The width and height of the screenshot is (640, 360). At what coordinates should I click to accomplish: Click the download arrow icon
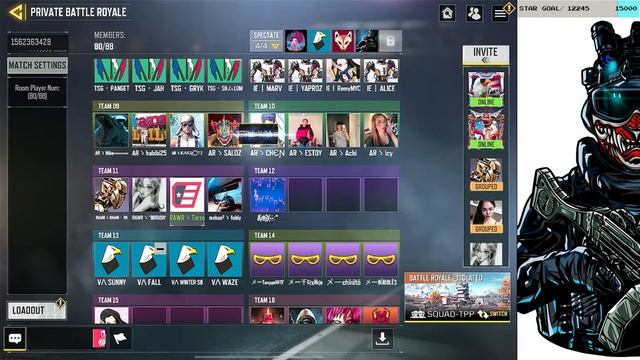(x=382, y=338)
